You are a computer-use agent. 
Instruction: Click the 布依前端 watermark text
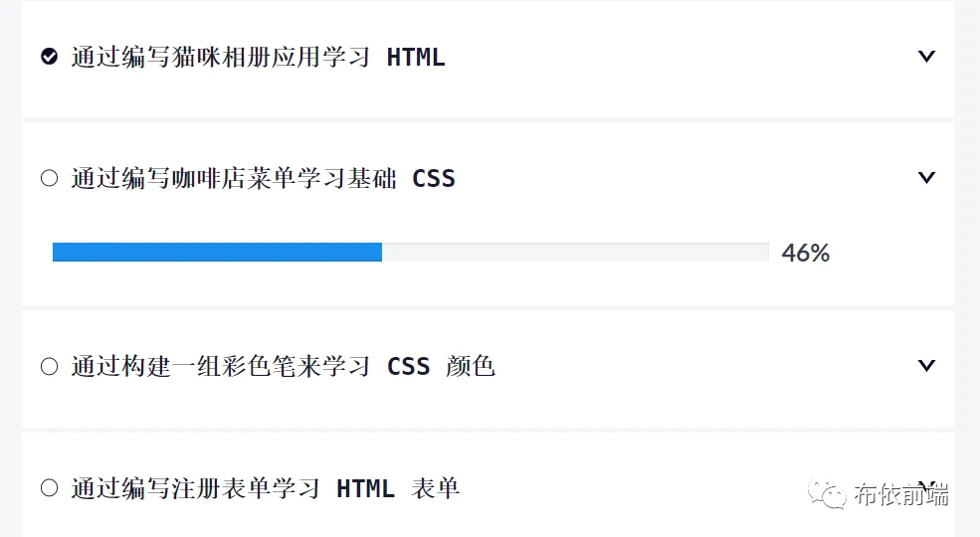[901, 494]
